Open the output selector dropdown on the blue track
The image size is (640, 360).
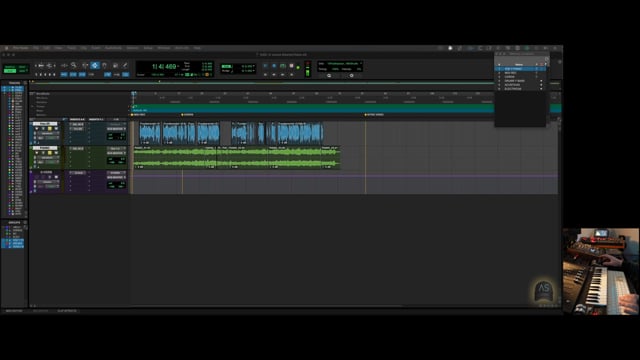click(116, 129)
